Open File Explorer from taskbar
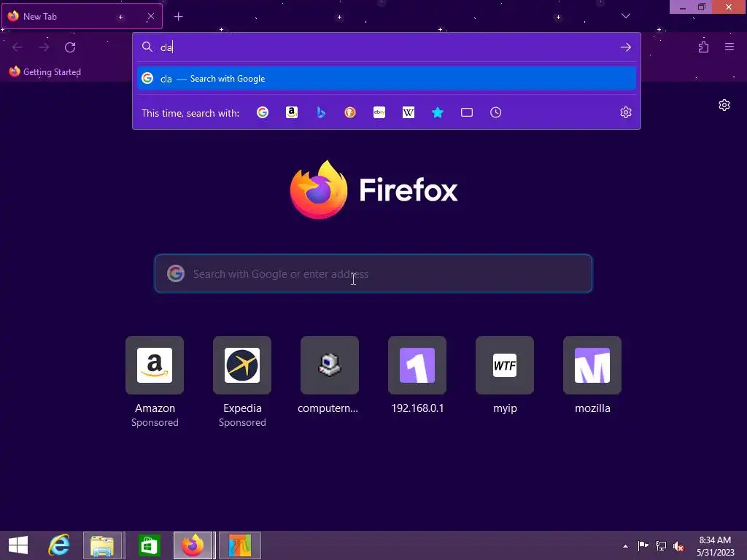Image resolution: width=747 pixels, height=560 pixels. tap(102, 545)
